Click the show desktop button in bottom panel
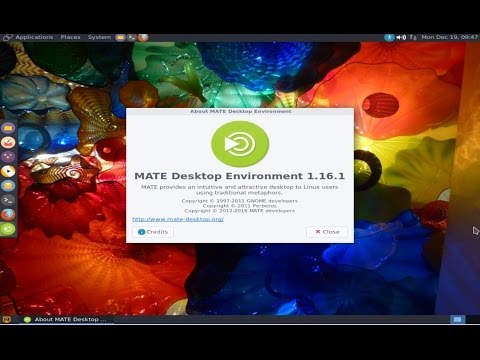The height and width of the screenshot is (360, 480). (7, 319)
